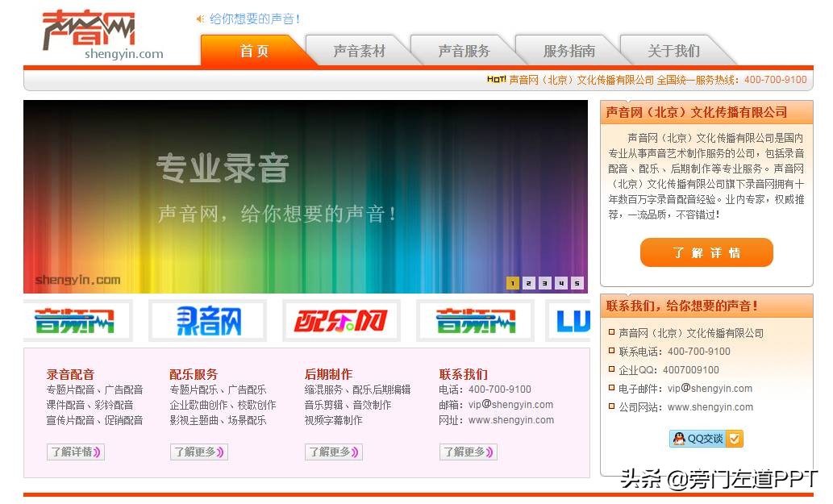Show banner slide 2
The width and height of the screenshot is (833, 504).
coord(529,283)
